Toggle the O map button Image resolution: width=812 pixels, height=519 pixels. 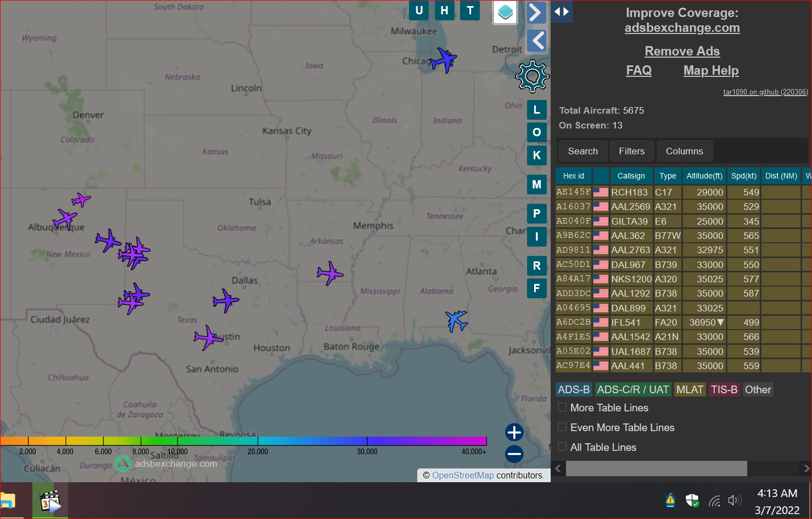click(537, 132)
